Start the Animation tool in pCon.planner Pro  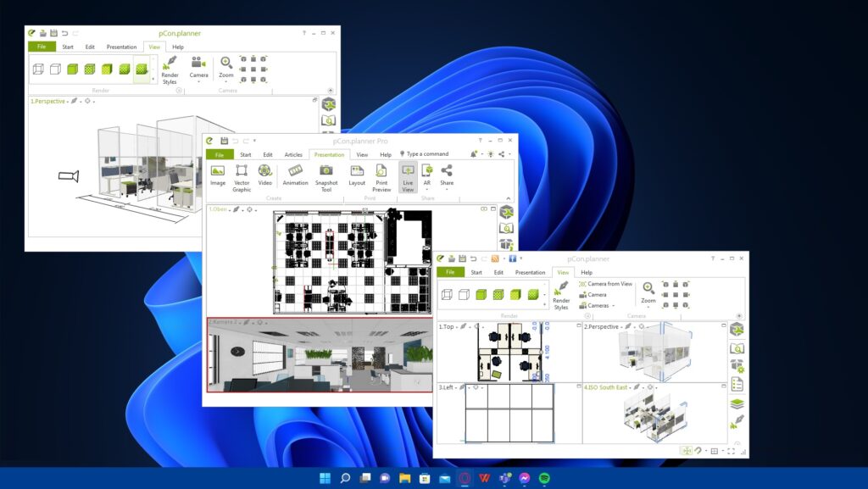(x=295, y=175)
